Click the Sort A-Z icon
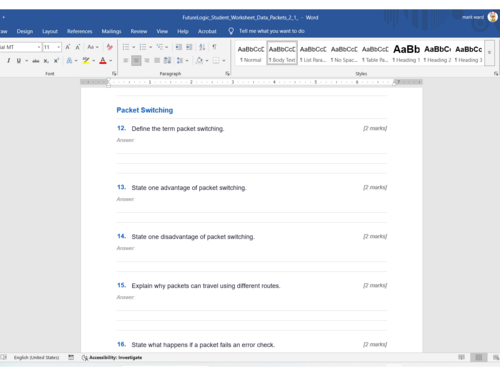500x375 pixels. pos(202,47)
